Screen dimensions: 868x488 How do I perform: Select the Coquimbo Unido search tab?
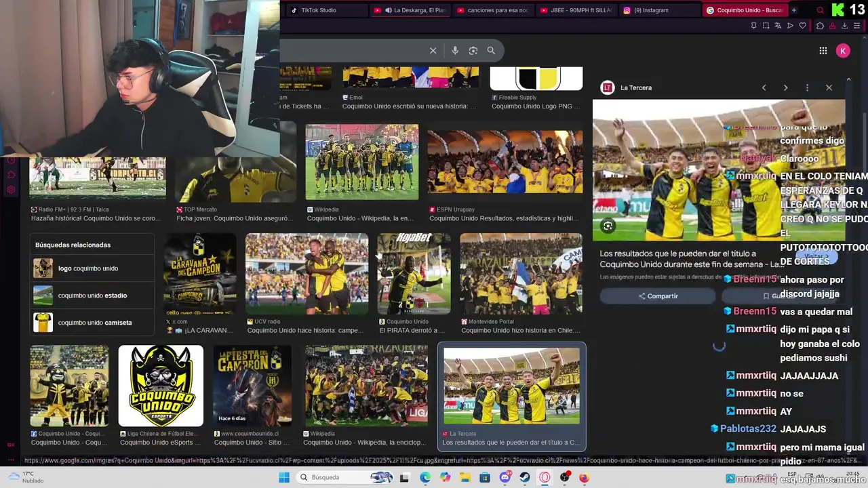pos(744,10)
